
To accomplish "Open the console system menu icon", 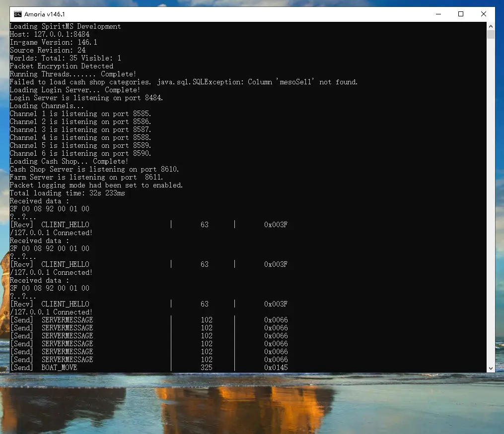I will (18, 14).
